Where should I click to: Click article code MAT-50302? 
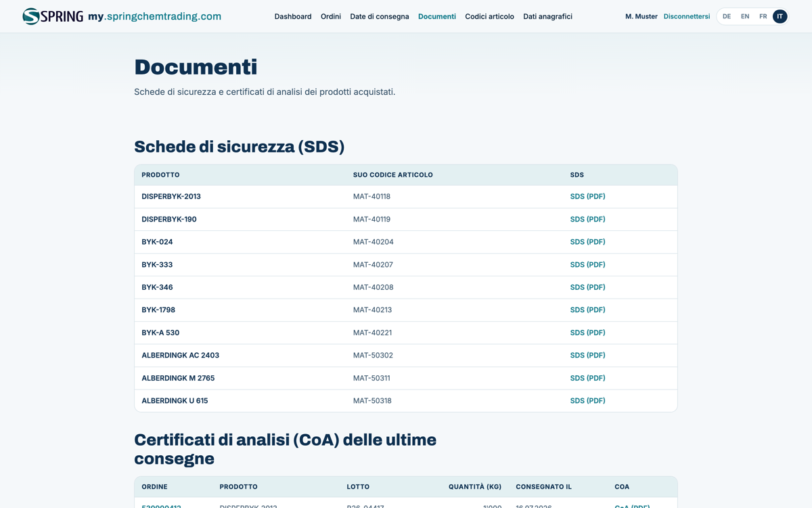pos(373,355)
